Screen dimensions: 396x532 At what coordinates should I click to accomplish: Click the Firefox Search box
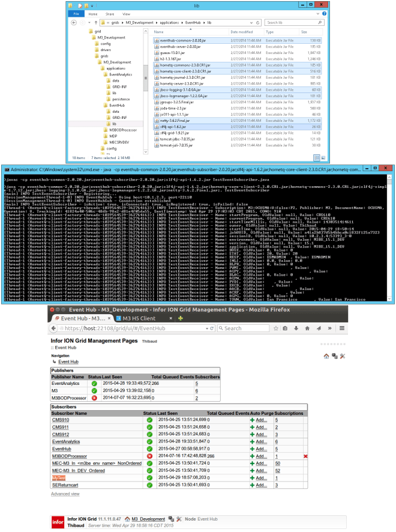pos(244,328)
